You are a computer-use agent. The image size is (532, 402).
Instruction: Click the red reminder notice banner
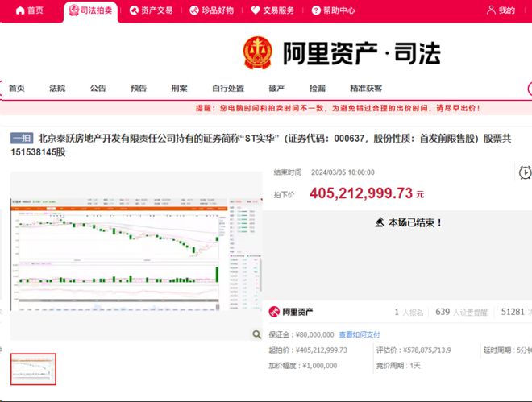point(266,109)
